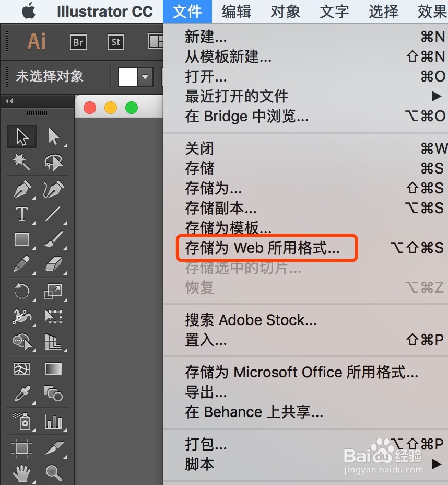The image size is (448, 485).
Task: Choose 存储为 Microsoft Office 所用格式...
Action: pos(305,372)
